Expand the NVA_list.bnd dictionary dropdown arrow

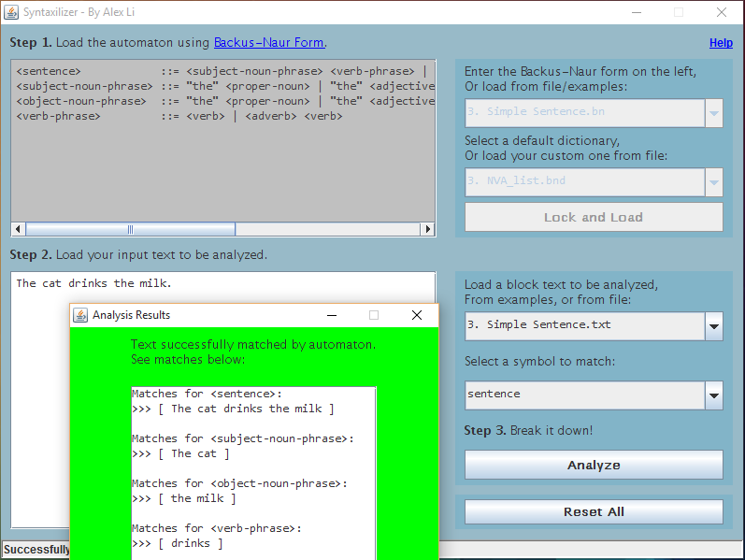pos(713,182)
